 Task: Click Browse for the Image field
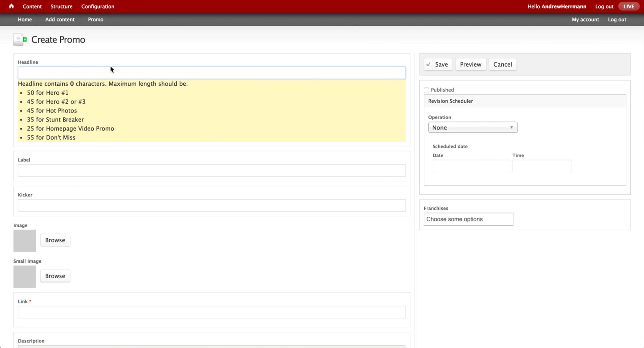click(x=55, y=240)
